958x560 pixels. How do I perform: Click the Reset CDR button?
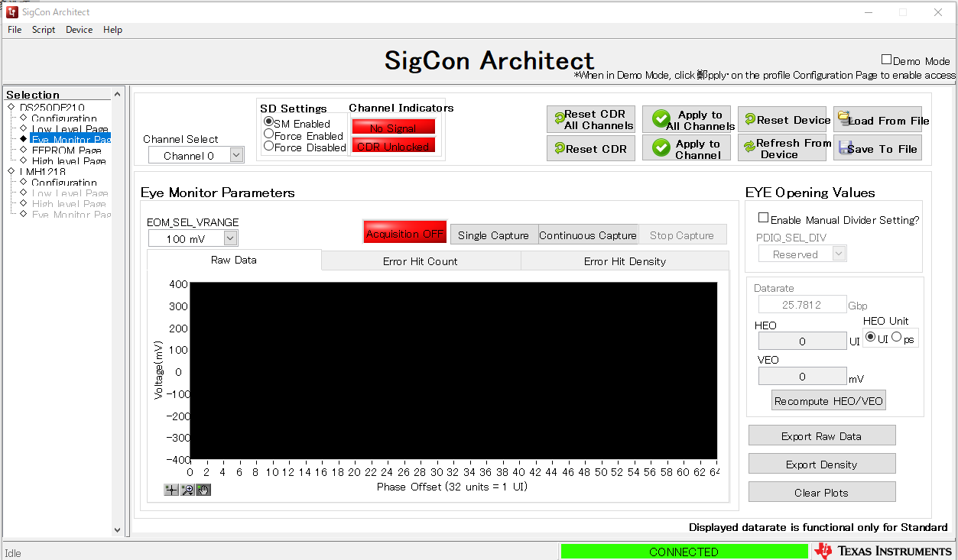(591, 148)
